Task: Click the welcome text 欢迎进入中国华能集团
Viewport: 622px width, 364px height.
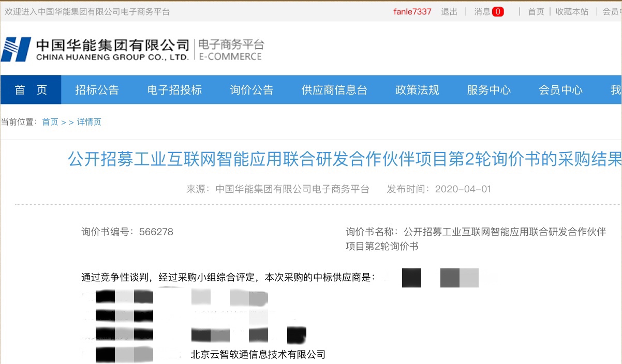Action: 87,11
